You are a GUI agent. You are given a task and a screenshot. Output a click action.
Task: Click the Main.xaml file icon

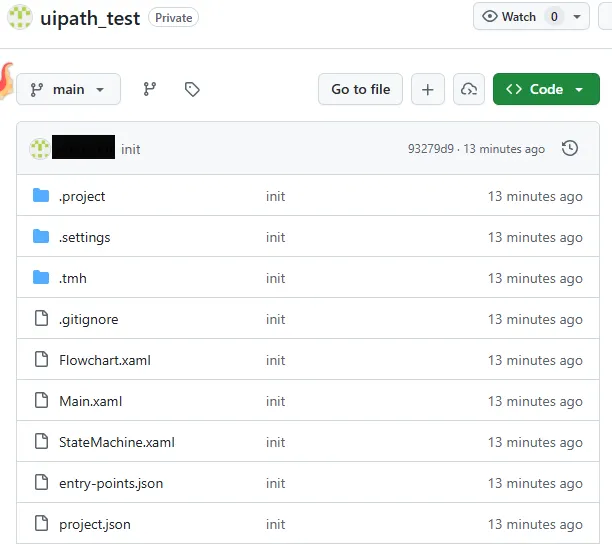(41, 400)
